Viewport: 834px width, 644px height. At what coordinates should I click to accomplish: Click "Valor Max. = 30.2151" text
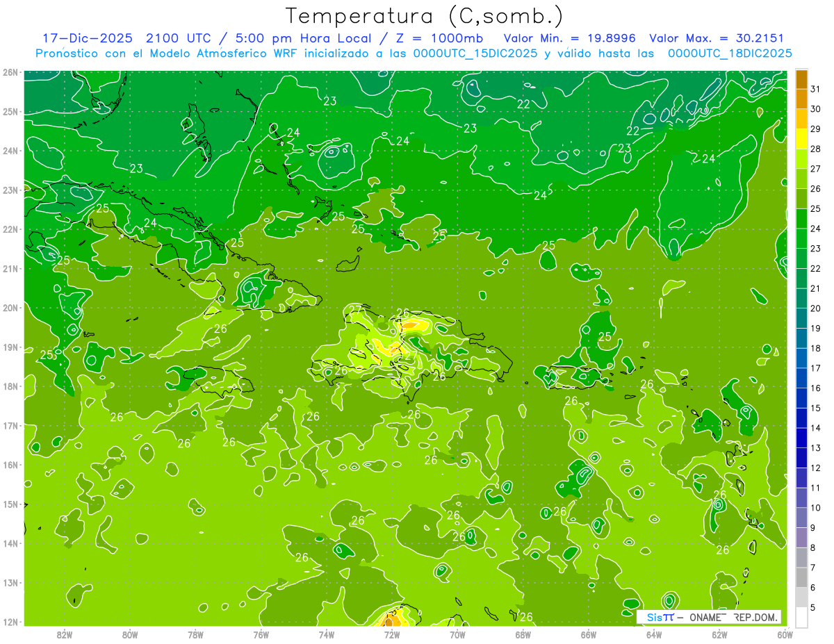click(x=717, y=38)
